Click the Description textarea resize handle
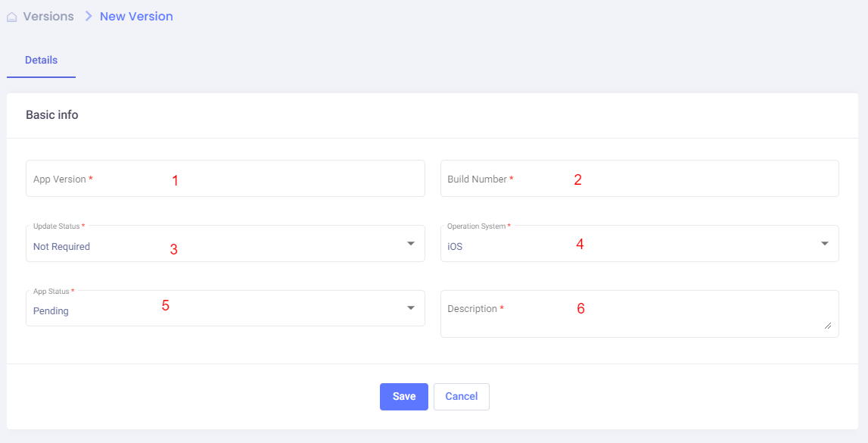The height and width of the screenshot is (443, 868). coord(828,326)
